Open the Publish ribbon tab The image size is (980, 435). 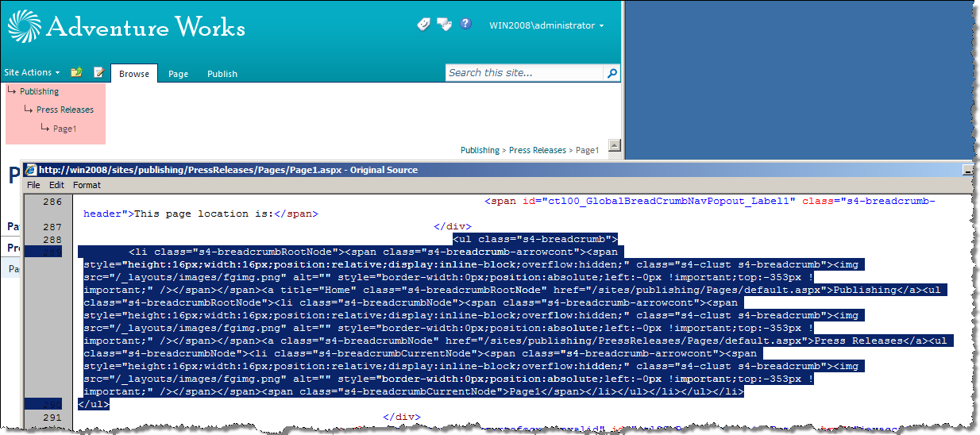222,74
